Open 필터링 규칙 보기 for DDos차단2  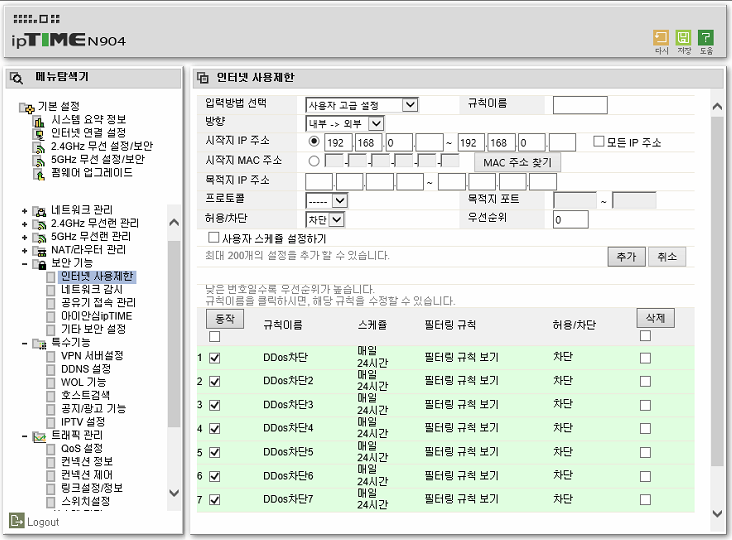point(461,381)
